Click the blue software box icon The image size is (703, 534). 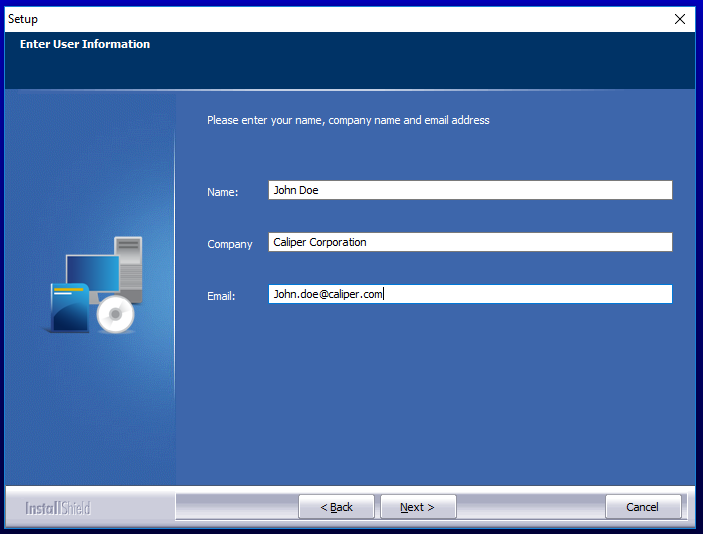[x=70, y=308]
